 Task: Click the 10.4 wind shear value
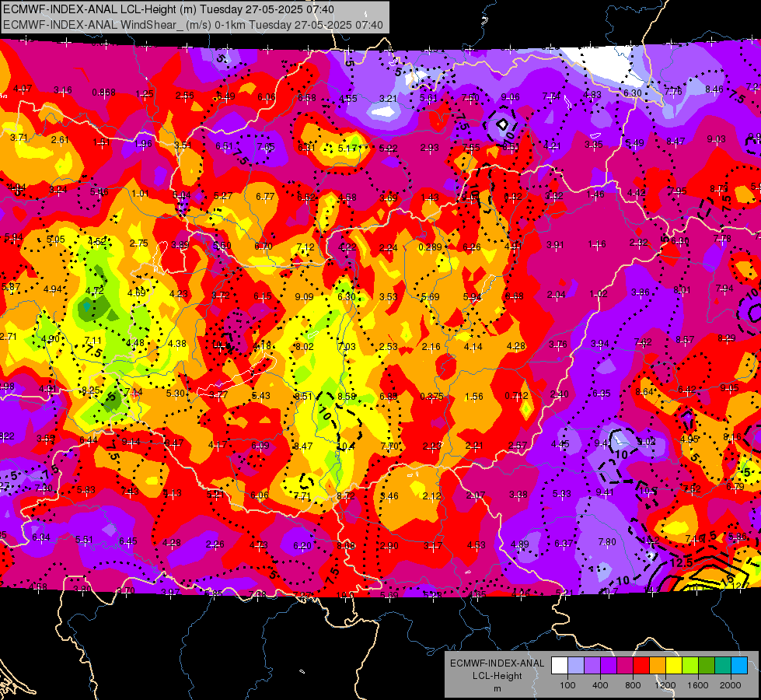point(345,446)
